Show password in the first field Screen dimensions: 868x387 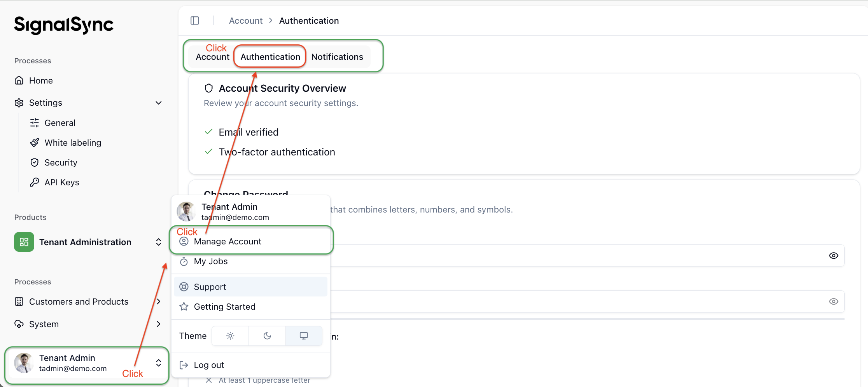coord(833,256)
